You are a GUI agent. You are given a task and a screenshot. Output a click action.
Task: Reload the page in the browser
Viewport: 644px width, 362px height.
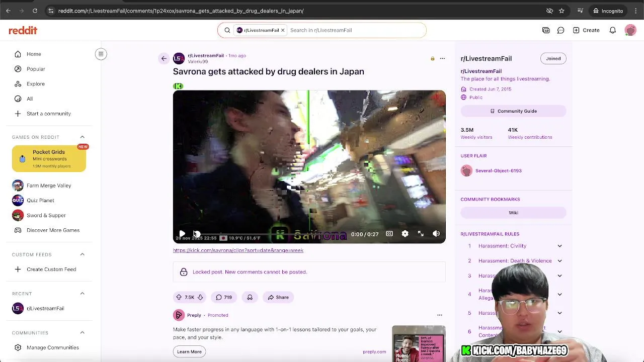pos(35,11)
